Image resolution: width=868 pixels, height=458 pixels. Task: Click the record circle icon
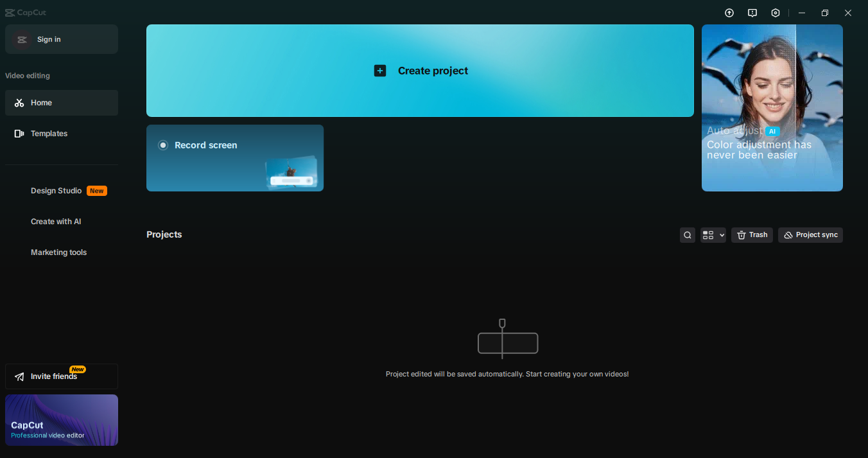[x=163, y=145]
